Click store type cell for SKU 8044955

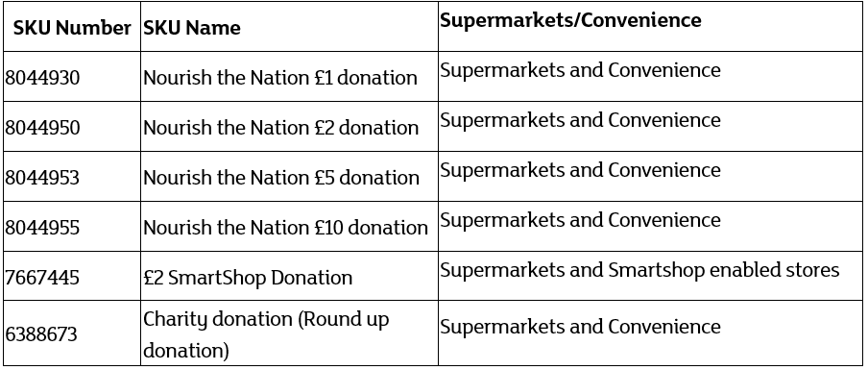(x=650, y=226)
